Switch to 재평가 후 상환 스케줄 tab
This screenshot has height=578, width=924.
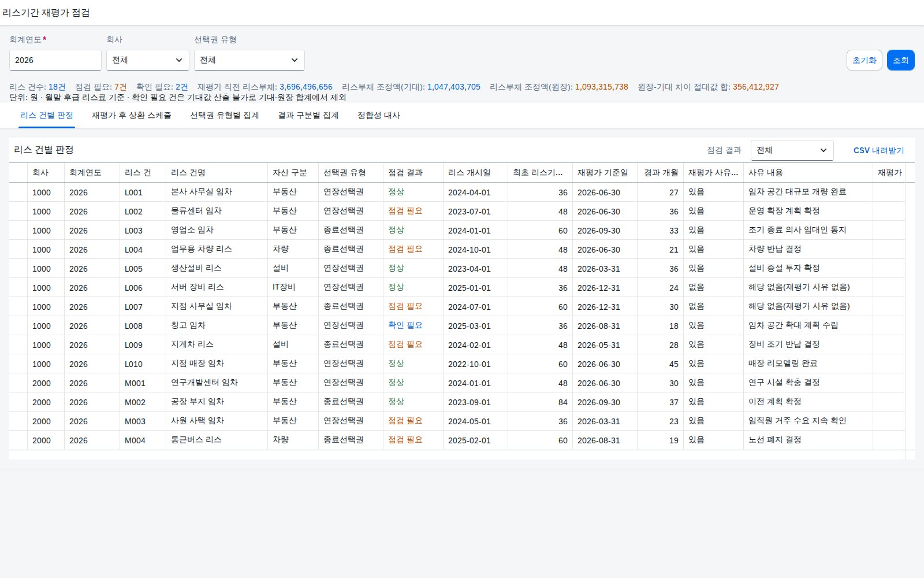(x=132, y=116)
